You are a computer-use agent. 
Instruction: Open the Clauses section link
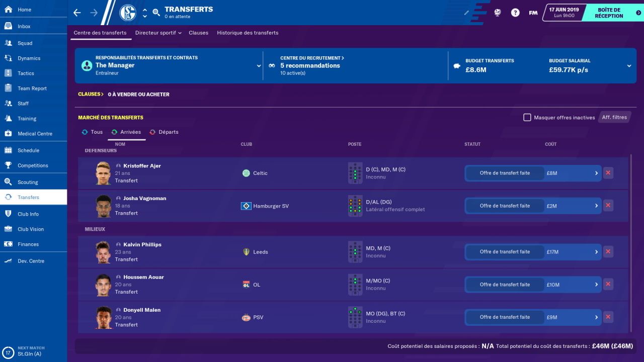(91, 94)
